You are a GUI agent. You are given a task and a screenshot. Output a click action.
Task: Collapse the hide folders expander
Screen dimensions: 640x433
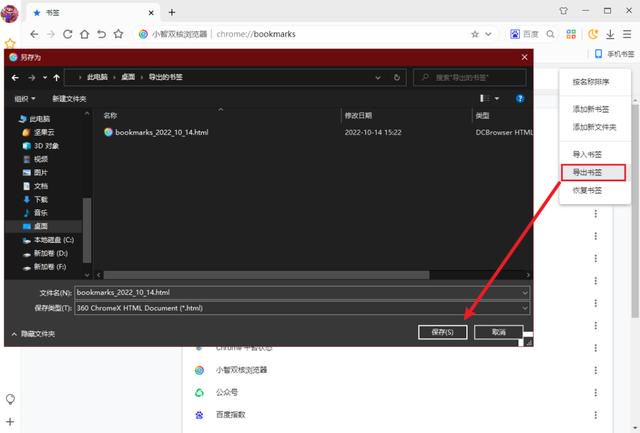tap(33, 334)
